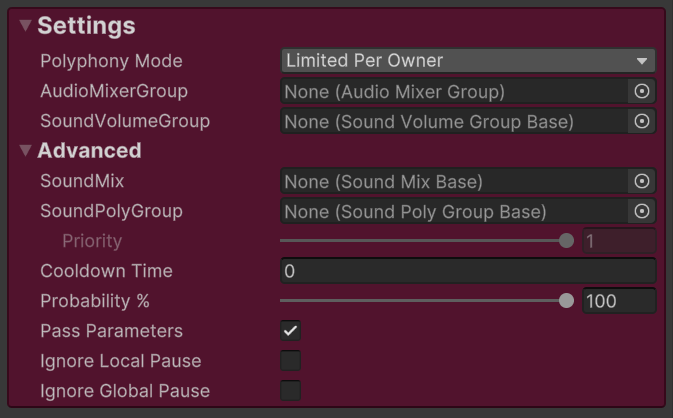
Task: Click the Priority slider handle
Action: (567, 241)
